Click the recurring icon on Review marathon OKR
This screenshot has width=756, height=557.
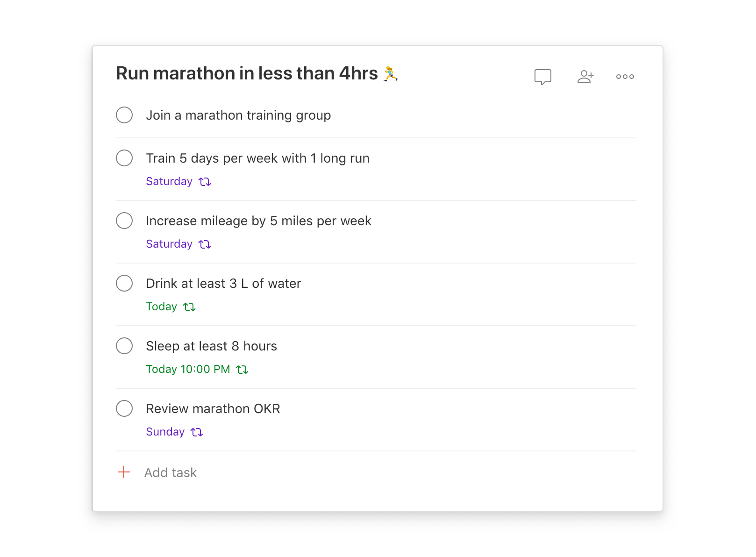197,432
